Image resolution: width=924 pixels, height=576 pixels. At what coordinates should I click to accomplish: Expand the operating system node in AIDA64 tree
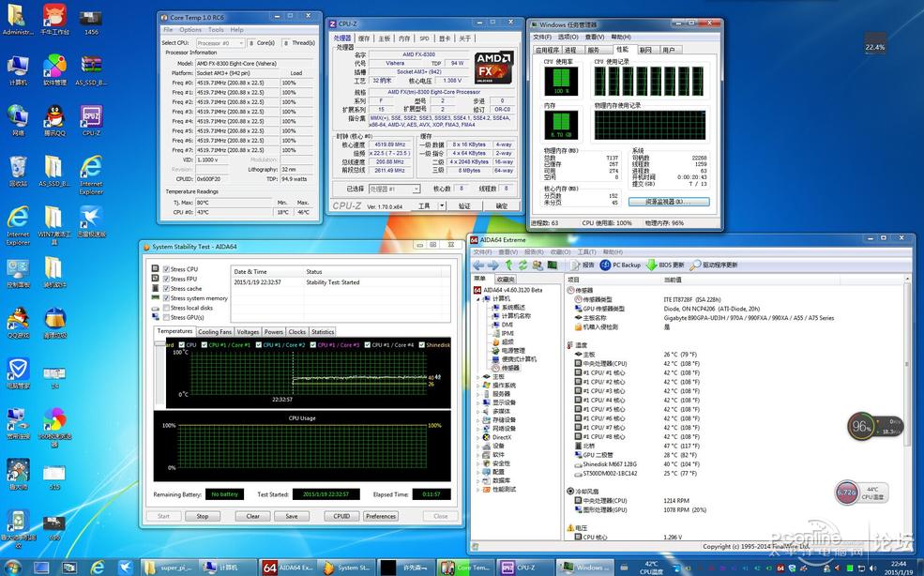pyautogui.click(x=478, y=386)
